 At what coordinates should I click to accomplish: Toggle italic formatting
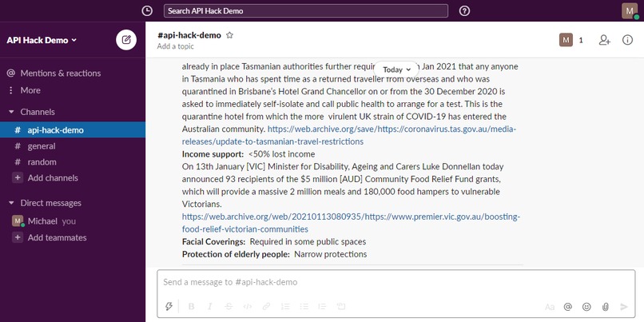click(x=210, y=306)
